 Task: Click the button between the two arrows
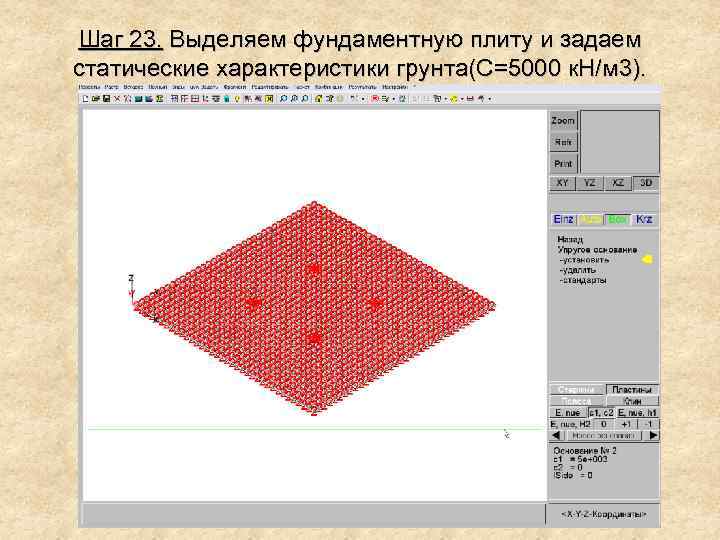click(x=604, y=435)
